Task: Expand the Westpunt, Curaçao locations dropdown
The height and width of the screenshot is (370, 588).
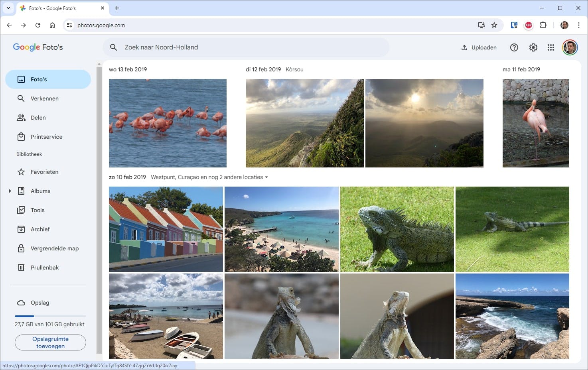Action: (x=266, y=177)
